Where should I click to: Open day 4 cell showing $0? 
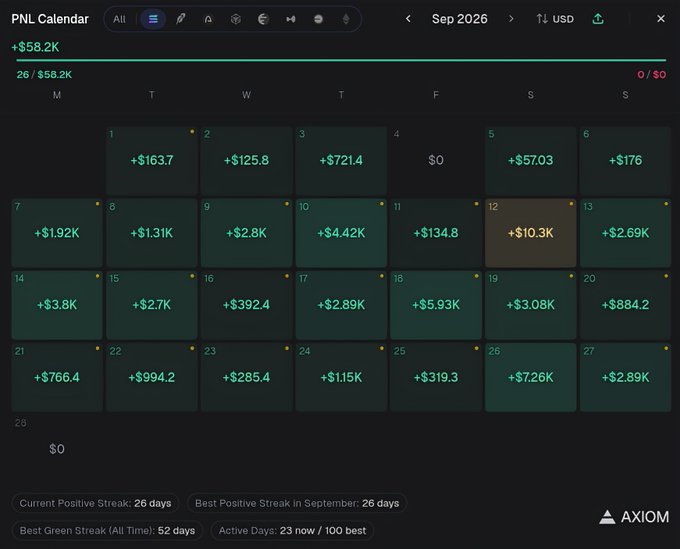436,160
